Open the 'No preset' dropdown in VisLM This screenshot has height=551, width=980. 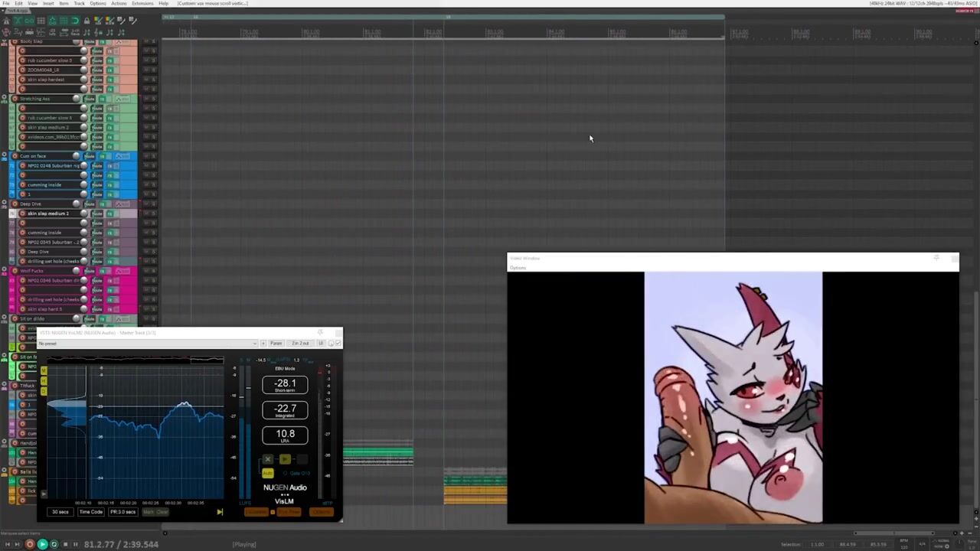[147, 343]
